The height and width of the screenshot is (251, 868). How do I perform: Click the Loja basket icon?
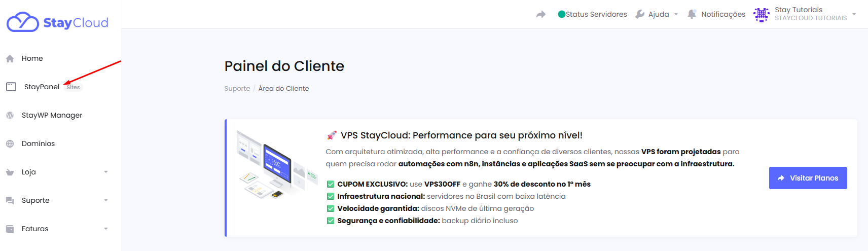[10, 172]
